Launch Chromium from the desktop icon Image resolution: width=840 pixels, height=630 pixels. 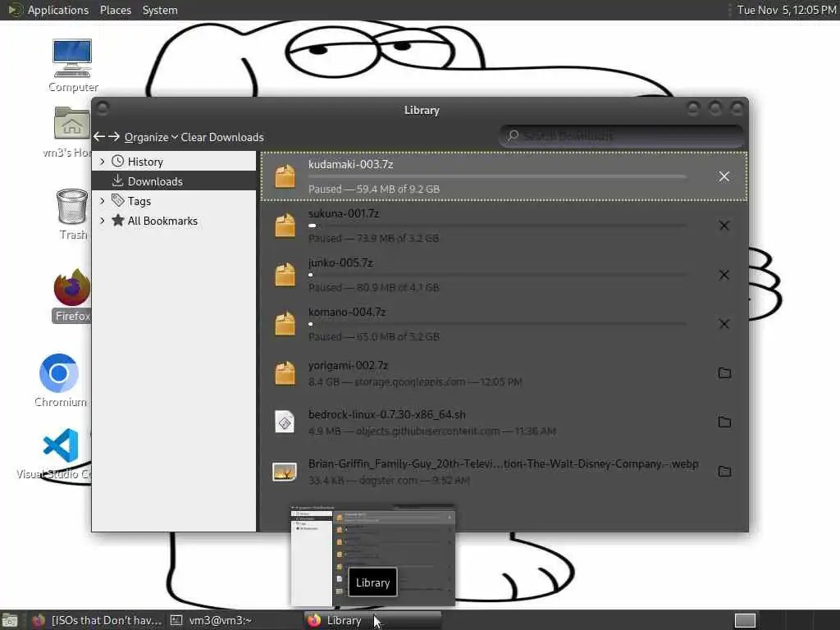coord(59,381)
